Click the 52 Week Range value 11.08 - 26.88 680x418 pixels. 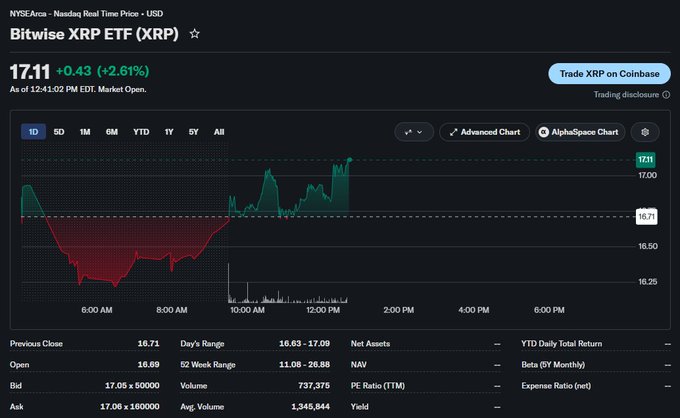(304, 365)
